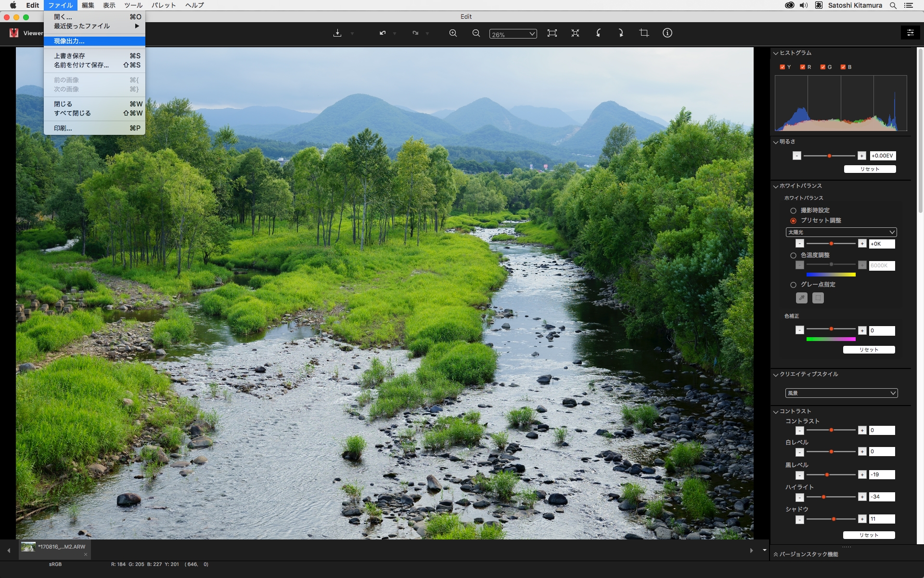924x578 pixels.
Task: Click the plus button for ハイライト
Action: (x=862, y=497)
